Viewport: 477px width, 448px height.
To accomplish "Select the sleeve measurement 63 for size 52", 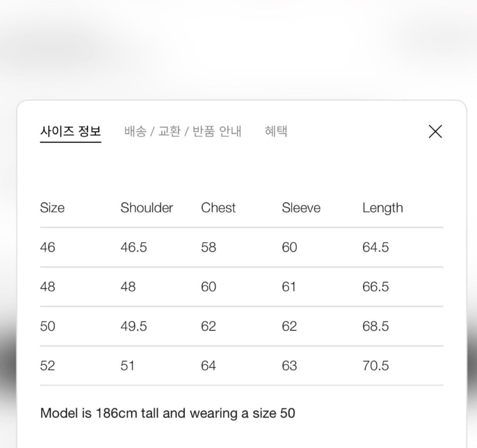I will [x=290, y=366].
